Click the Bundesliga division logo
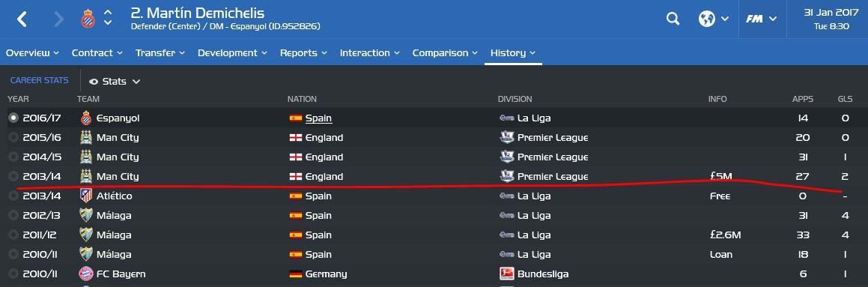The height and width of the screenshot is (287, 868). (x=506, y=274)
